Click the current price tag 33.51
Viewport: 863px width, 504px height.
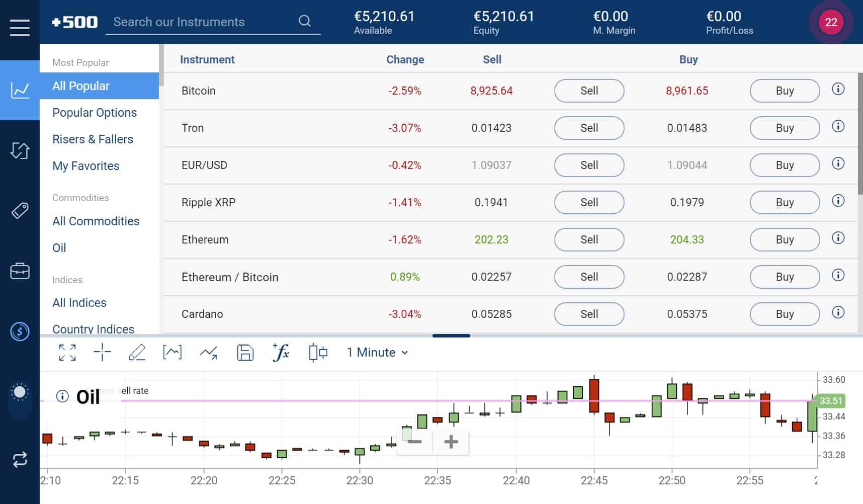pos(830,401)
